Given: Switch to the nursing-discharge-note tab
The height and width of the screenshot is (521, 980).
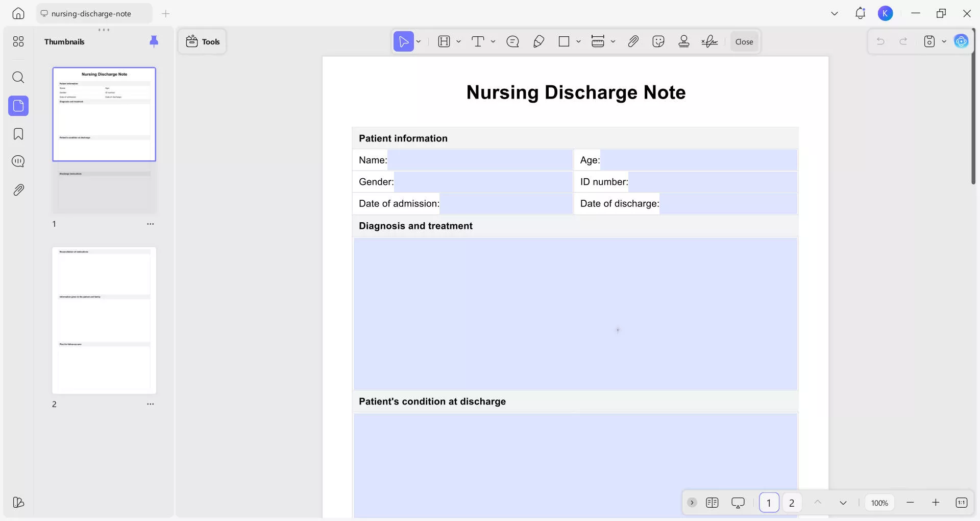Looking at the screenshot, I should pyautogui.click(x=93, y=13).
